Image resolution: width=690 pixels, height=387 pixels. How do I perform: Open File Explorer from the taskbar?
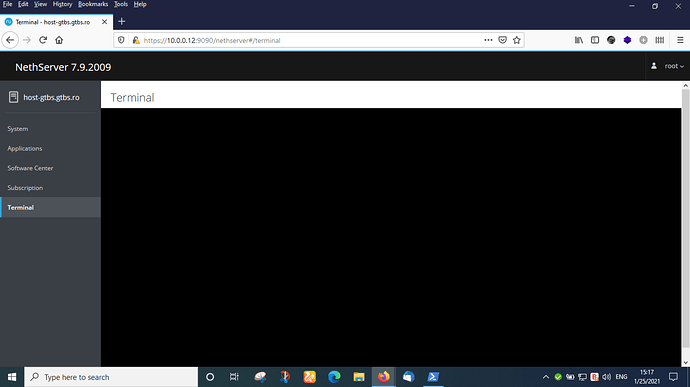(359, 377)
